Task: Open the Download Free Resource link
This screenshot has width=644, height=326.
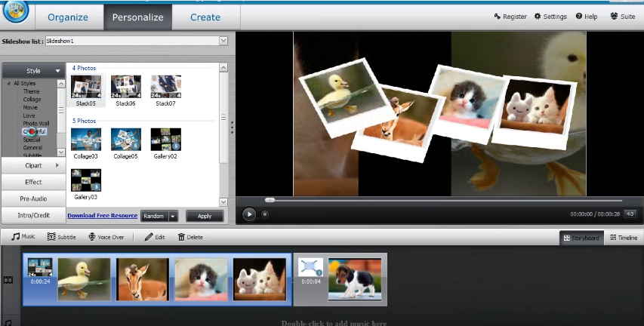Action: (102, 216)
